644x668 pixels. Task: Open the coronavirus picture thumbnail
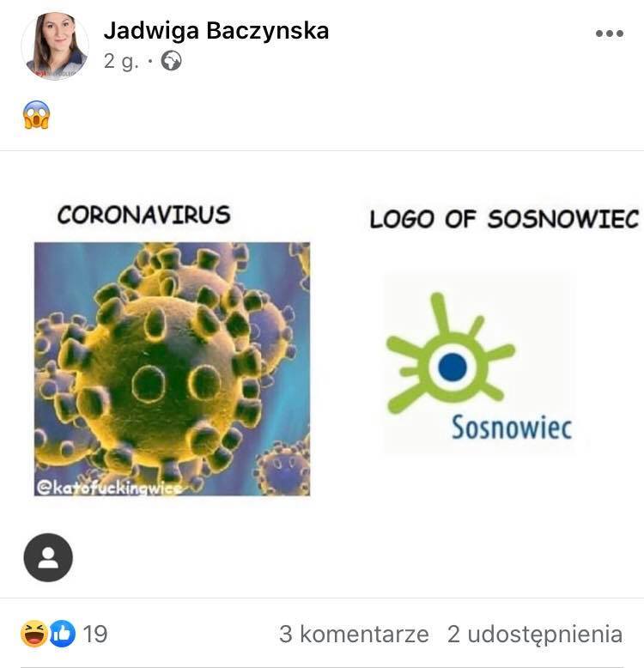pyautogui.click(x=172, y=369)
